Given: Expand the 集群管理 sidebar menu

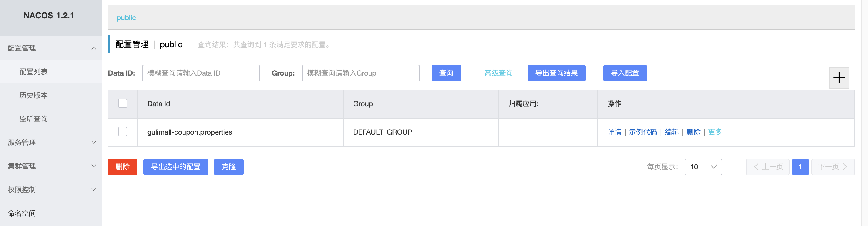Looking at the screenshot, I should (94, 166).
